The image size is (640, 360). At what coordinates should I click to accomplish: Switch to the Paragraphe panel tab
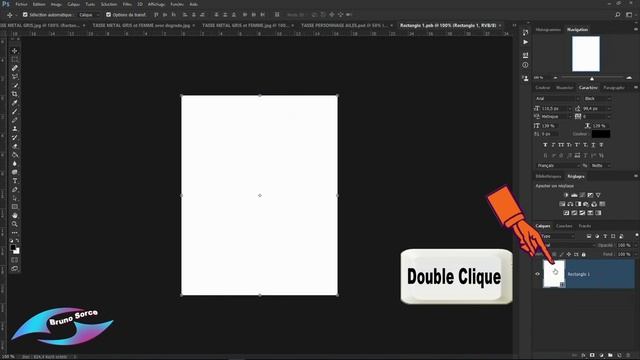[x=614, y=88]
